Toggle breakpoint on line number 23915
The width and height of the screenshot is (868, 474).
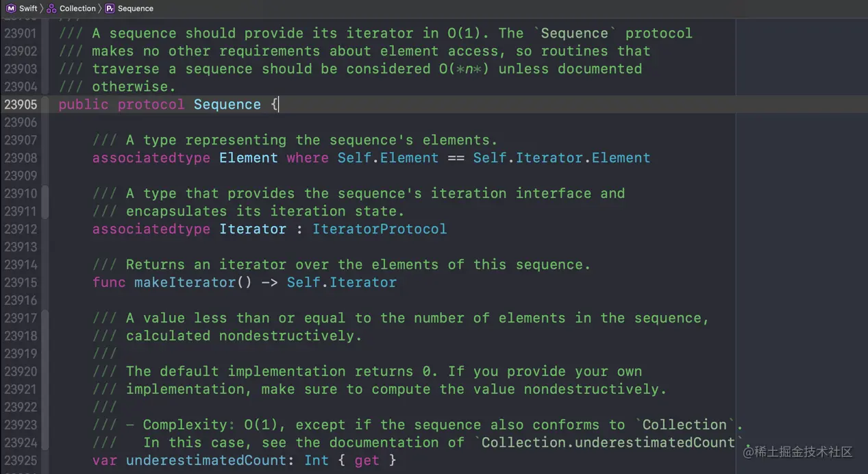coord(21,282)
